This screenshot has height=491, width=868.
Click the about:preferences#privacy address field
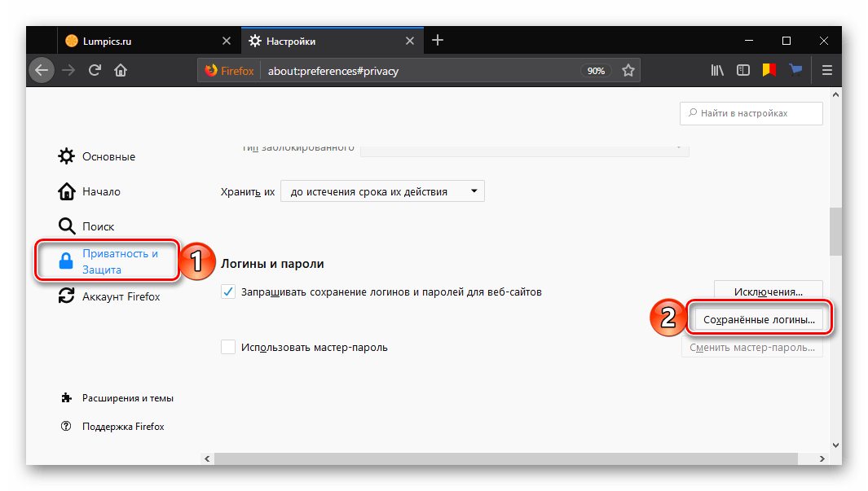pyautogui.click(x=421, y=71)
